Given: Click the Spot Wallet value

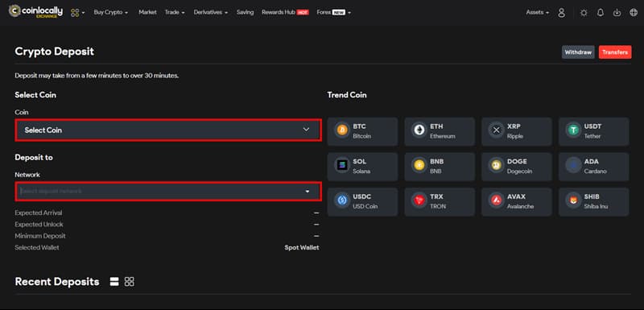Looking at the screenshot, I should coord(302,247).
